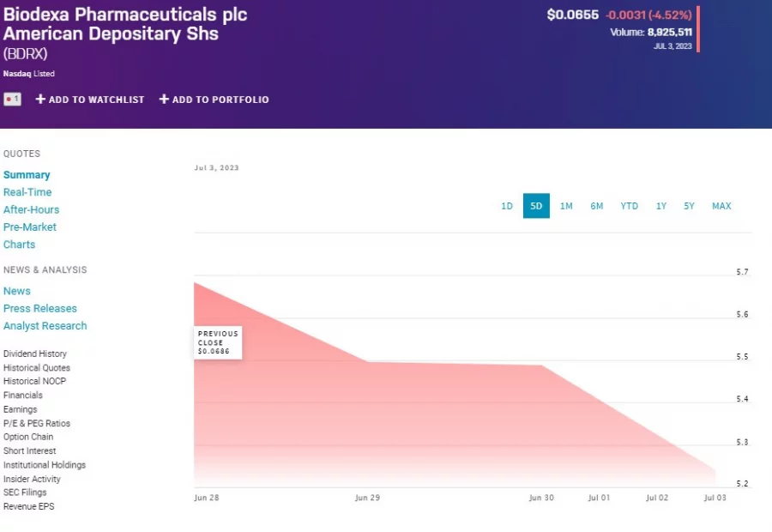The image size is (772, 532).
Task: Show MAX chart history
Action: [721, 206]
